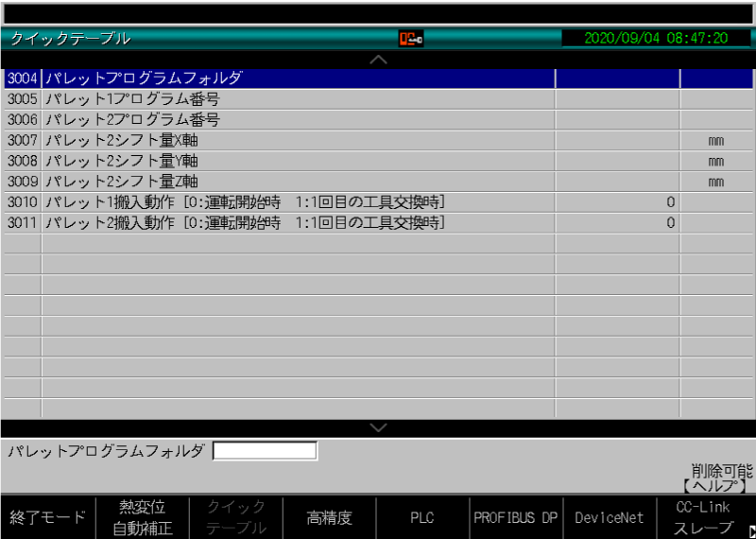Click the mm unit in row 3007
756x539 pixels.
716,142
